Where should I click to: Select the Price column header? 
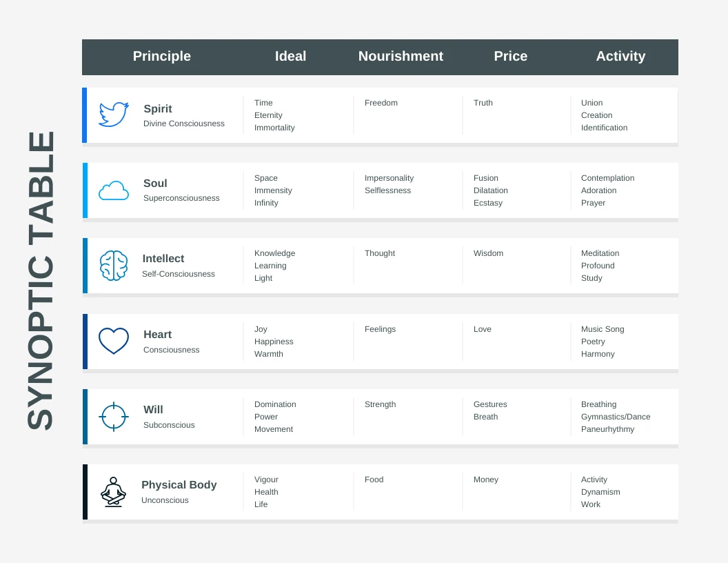(510, 57)
